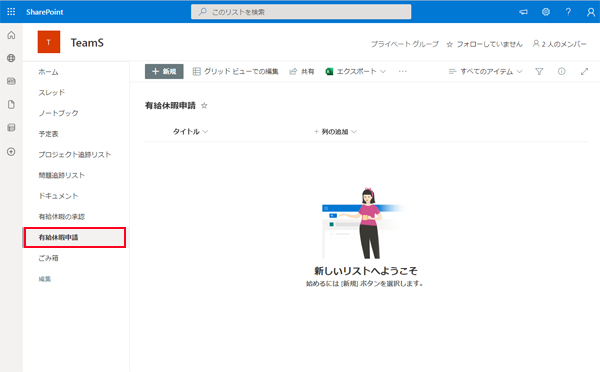Viewport: 600px width, 372px height.
Task: Open the タイトル column header dropdown
Action: pyautogui.click(x=190, y=132)
